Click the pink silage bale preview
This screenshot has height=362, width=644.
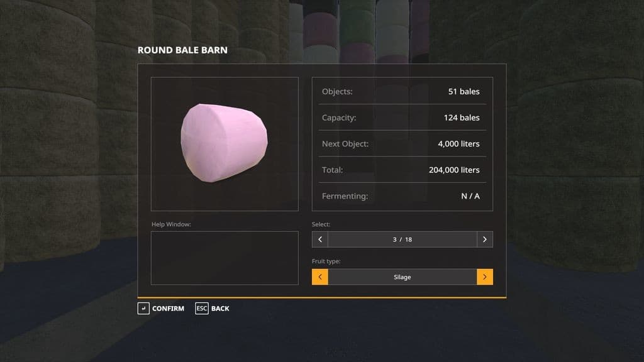(225, 143)
